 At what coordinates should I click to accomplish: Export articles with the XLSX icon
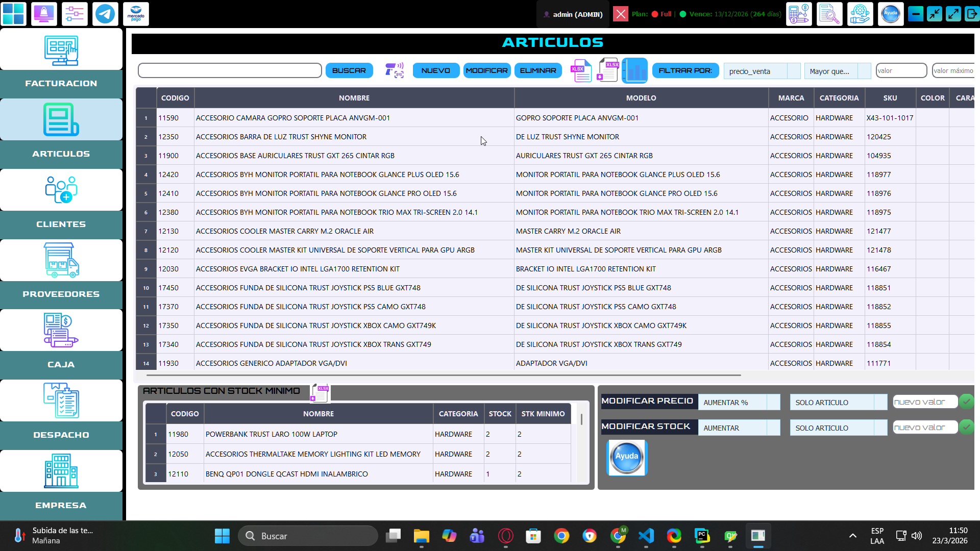[581, 70]
